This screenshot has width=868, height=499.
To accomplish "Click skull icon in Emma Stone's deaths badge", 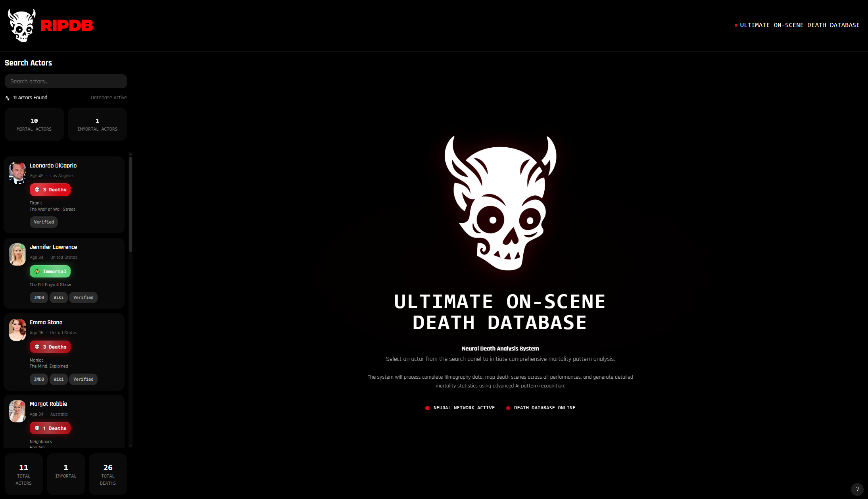I will 37,347.
